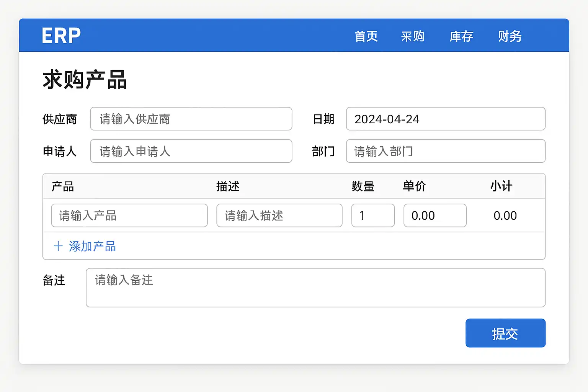588x392 pixels.
Task: Open the 首页 navigation menu item
Action: 366,36
